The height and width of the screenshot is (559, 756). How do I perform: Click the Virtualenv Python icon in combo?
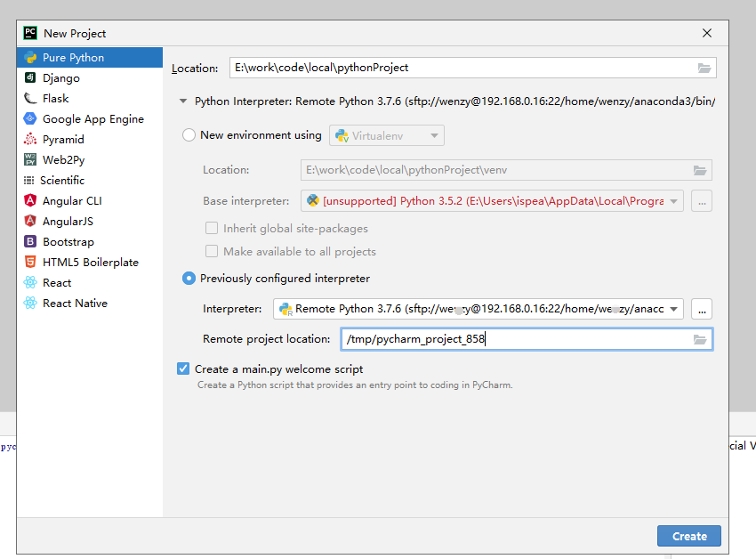pyautogui.click(x=342, y=135)
